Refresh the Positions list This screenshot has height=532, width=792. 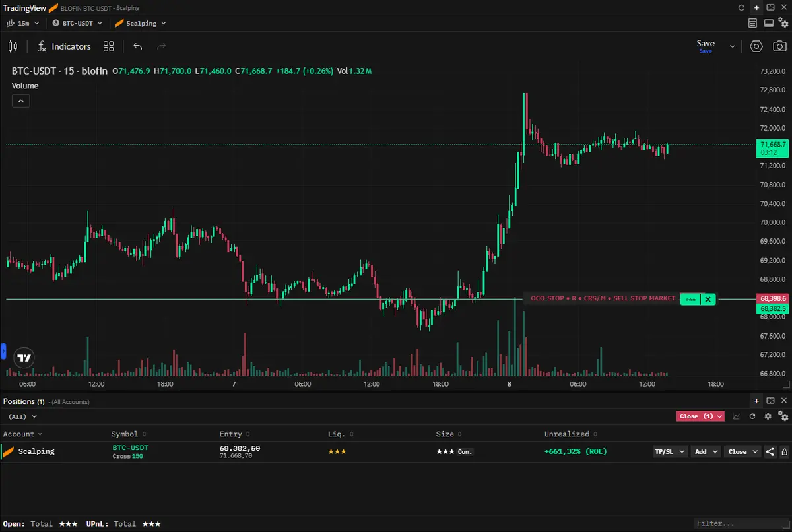[x=752, y=416]
